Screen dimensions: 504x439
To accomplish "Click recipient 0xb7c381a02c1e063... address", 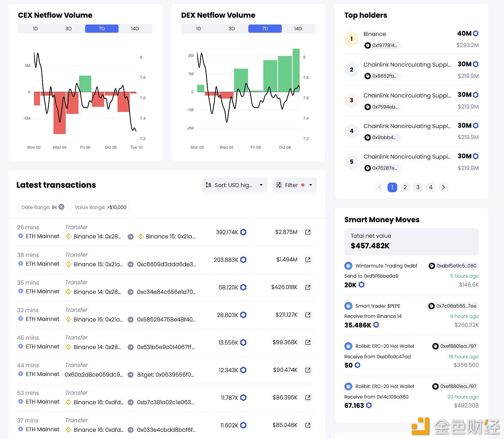I will coord(166,402).
